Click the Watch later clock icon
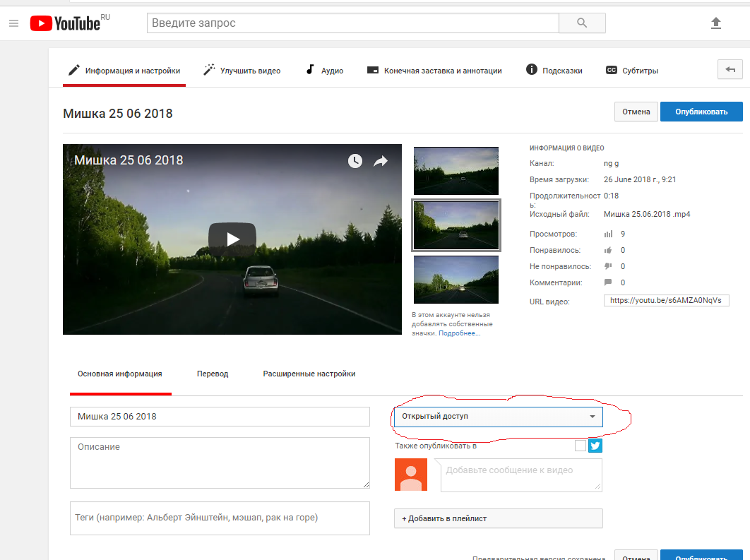Screen dimensions: 750x560 355,161
